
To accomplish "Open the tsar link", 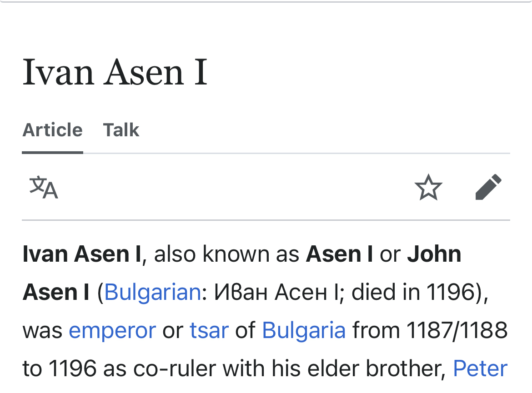I will pos(209,330).
